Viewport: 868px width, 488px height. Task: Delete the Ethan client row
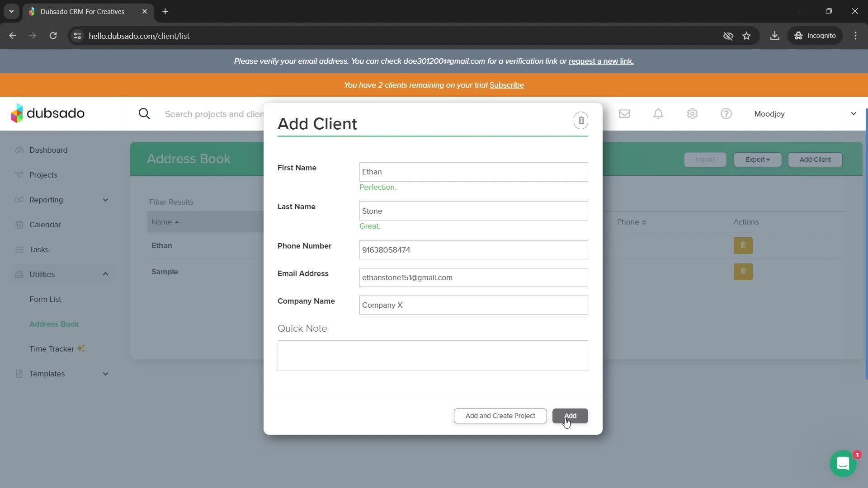click(x=743, y=245)
